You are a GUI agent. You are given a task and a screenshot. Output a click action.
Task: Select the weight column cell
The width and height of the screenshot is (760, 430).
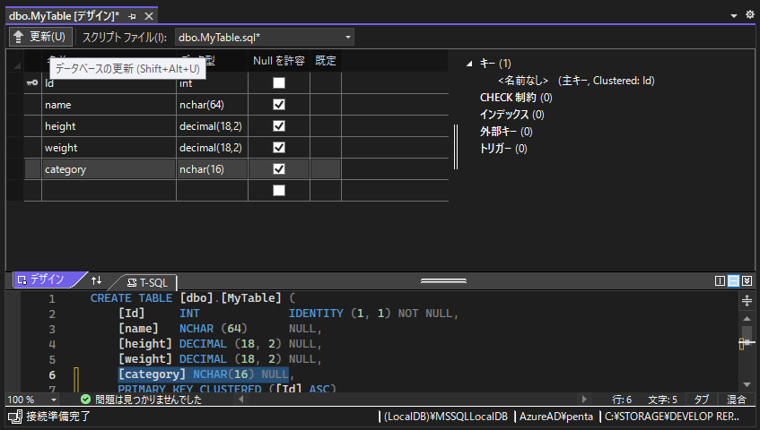(x=109, y=147)
